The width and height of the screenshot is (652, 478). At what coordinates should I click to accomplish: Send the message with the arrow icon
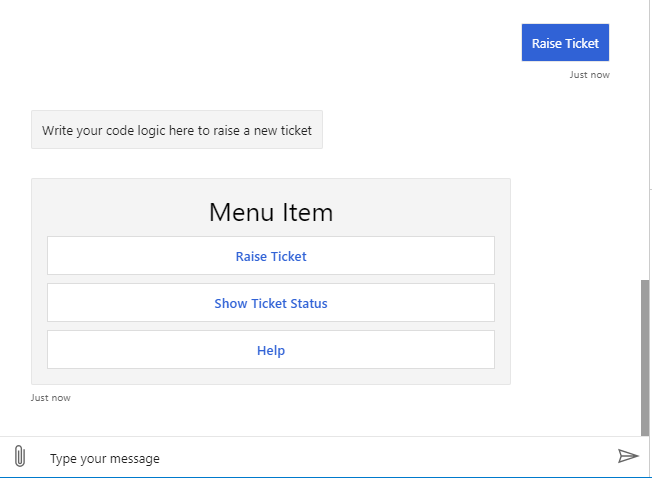click(627, 457)
